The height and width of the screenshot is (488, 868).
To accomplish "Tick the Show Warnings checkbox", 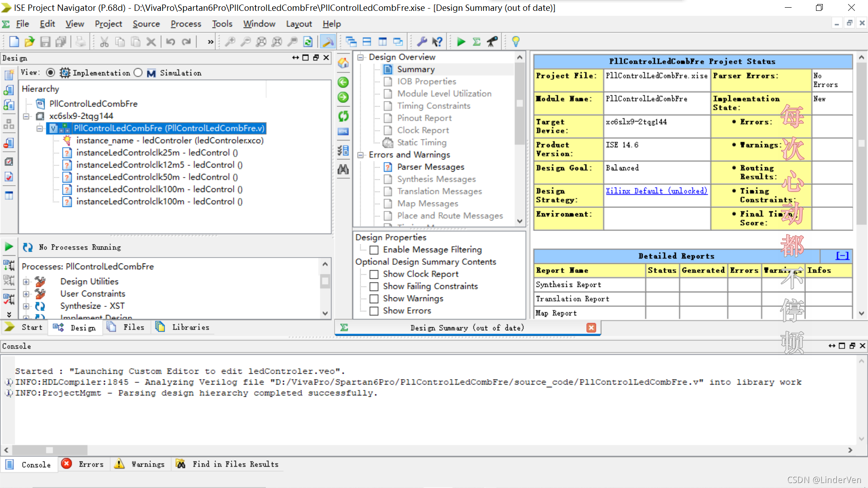I will [x=374, y=299].
